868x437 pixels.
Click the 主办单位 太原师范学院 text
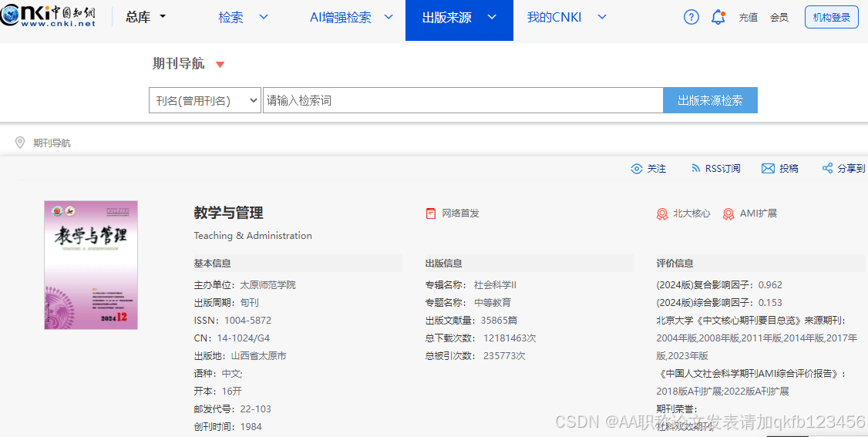click(x=244, y=285)
